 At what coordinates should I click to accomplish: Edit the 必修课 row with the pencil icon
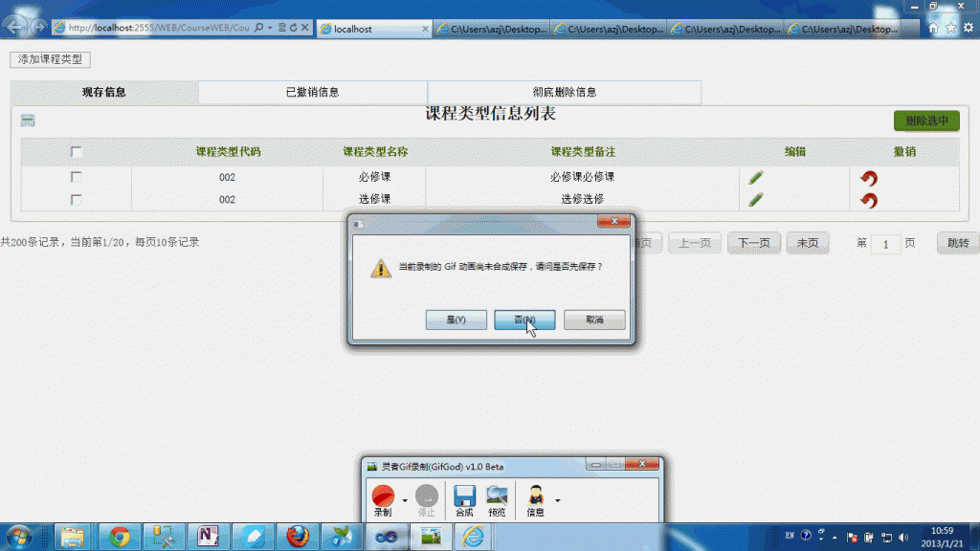tap(756, 177)
